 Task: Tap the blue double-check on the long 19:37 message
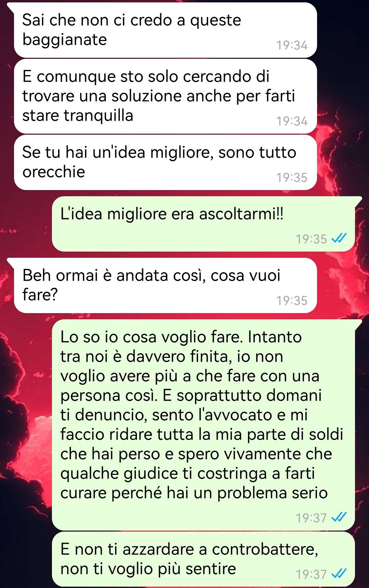click(339, 517)
